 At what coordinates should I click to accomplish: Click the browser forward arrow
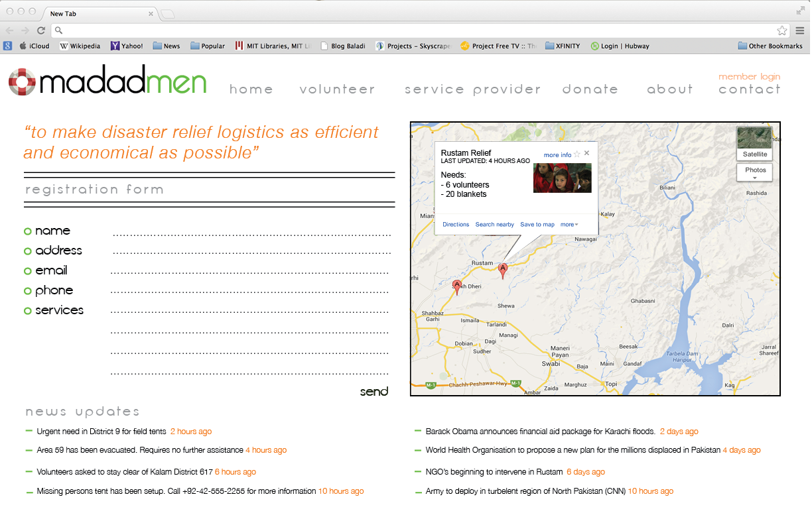point(25,30)
